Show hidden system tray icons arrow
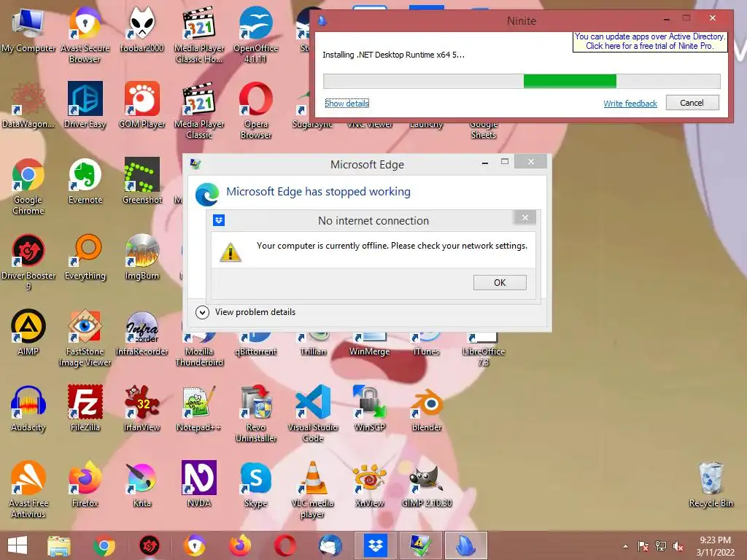 [x=625, y=546]
